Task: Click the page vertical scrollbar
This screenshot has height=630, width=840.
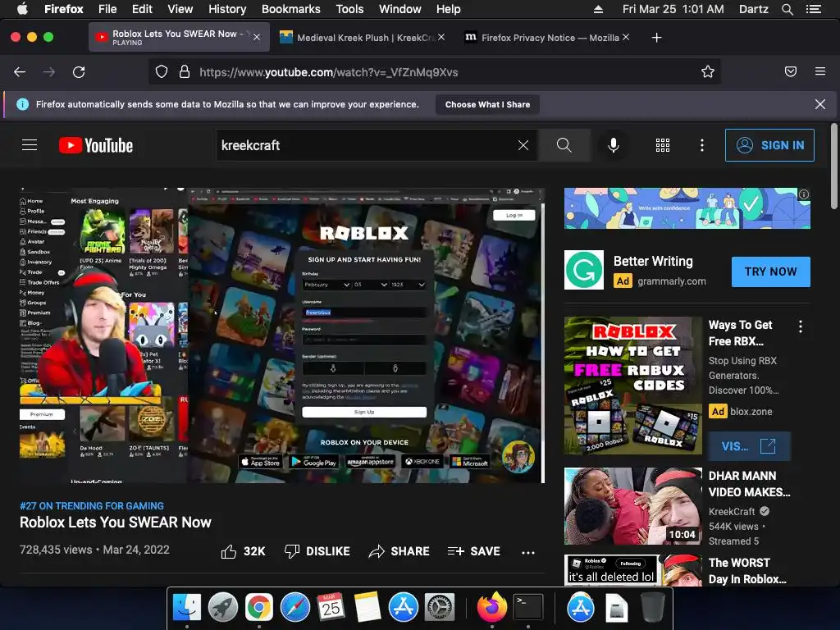Action: 833,166
